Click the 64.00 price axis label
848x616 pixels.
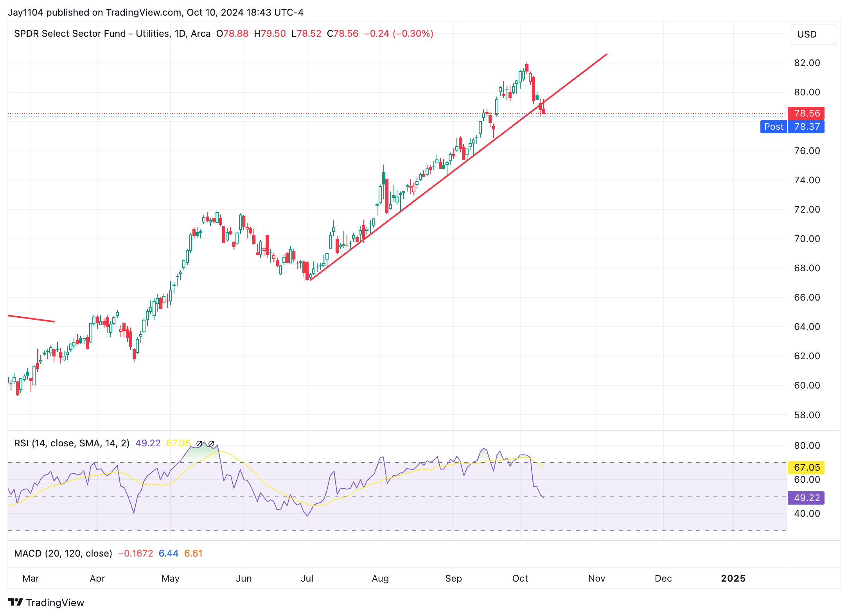coord(807,327)
